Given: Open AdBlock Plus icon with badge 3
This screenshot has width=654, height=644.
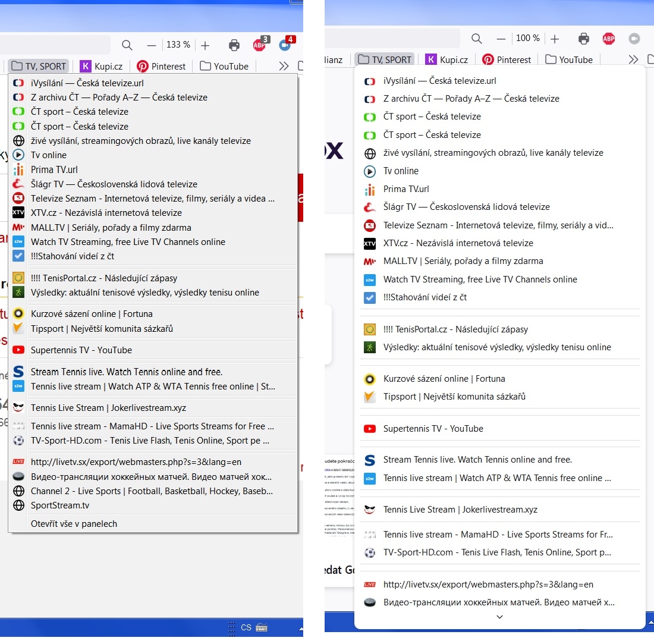Looking at the screenshot, I should click(260, 44).
